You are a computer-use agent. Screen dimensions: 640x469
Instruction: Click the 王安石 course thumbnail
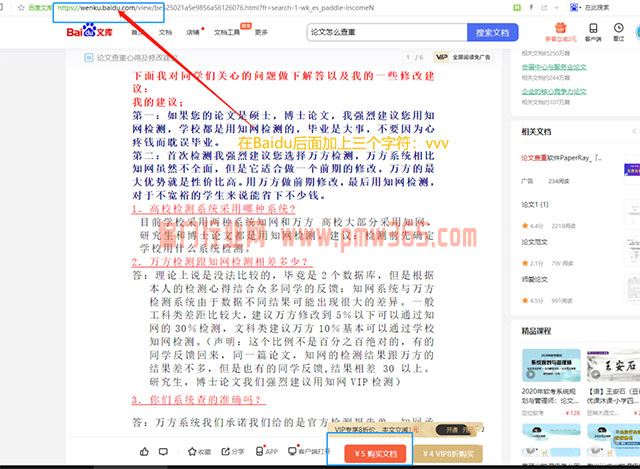[x=613, y=365]
